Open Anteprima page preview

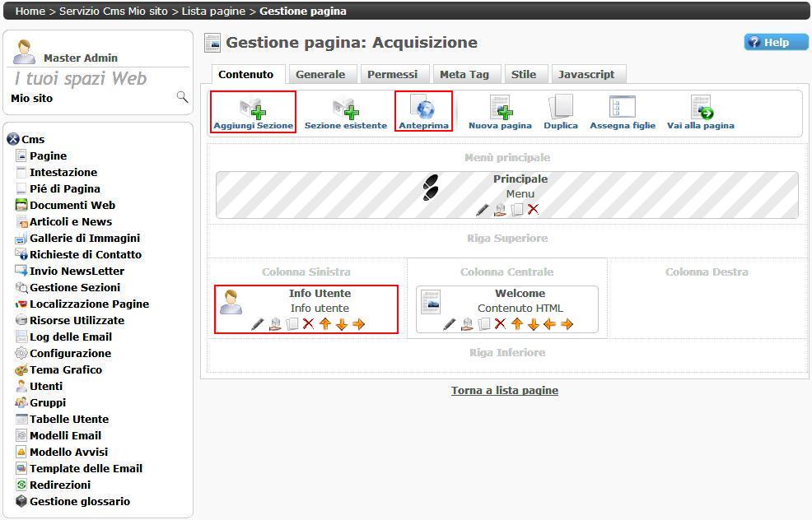pyautogui.click(x=424, y=111)
